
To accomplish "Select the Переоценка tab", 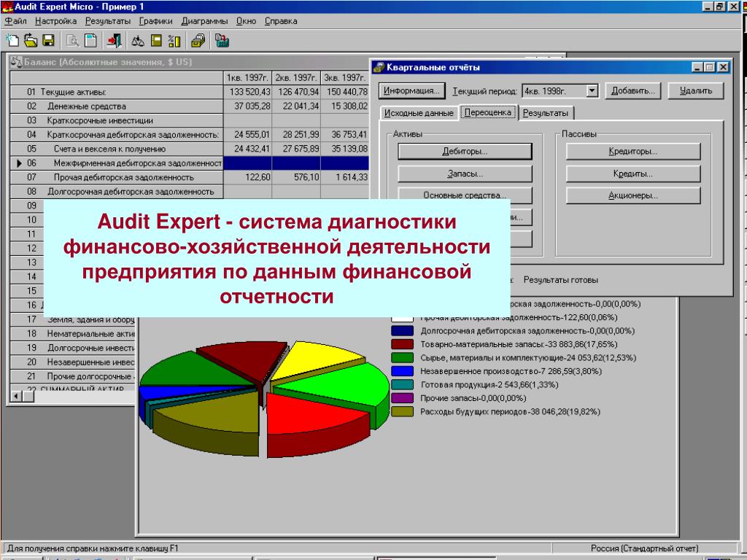I will point(488,112).
